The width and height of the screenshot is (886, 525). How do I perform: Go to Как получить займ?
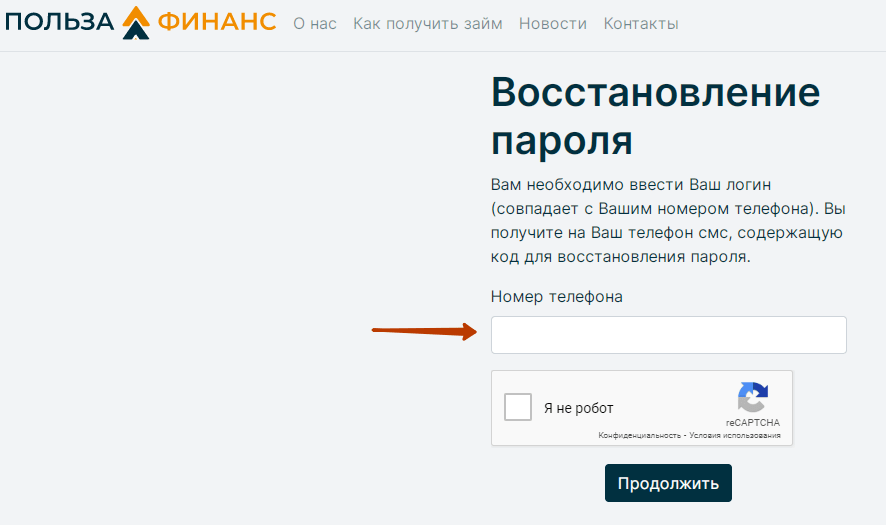point(428,24)
